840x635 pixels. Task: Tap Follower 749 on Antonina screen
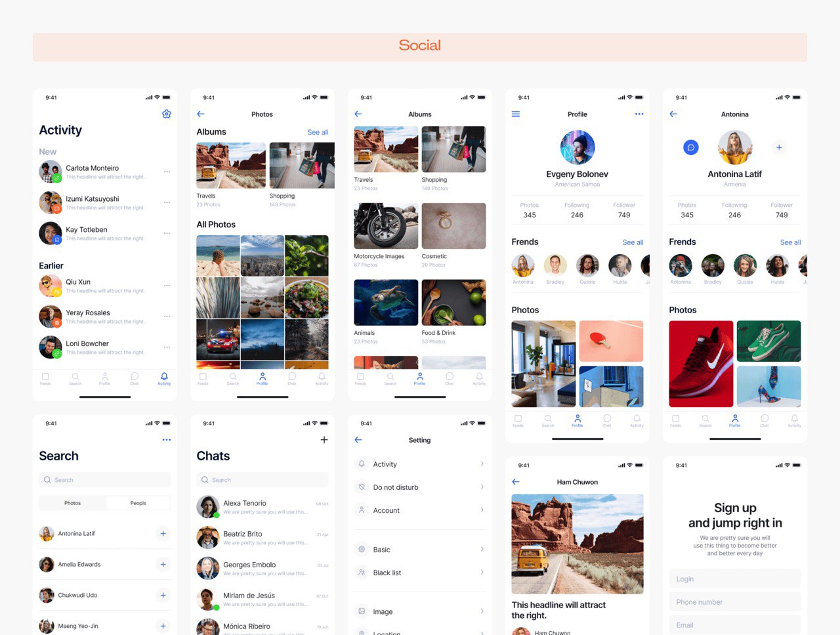click(782, 210)
